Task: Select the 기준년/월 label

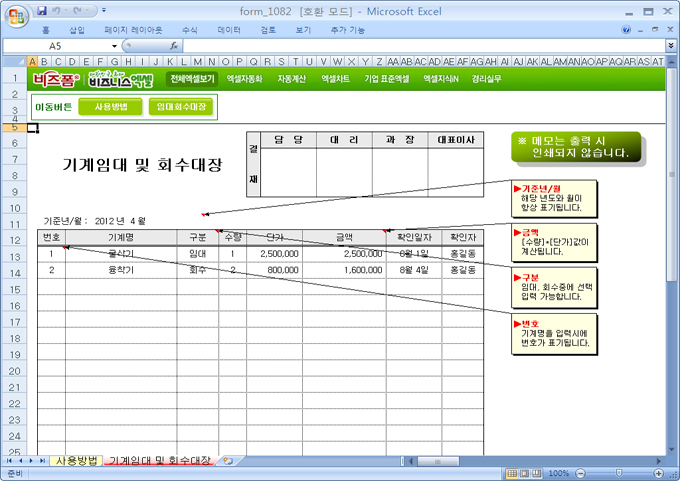Action: [65, 221]
